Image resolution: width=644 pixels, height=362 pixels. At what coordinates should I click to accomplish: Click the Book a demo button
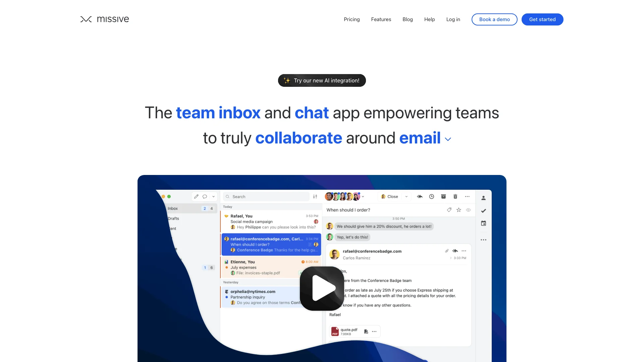coord(494,19)
